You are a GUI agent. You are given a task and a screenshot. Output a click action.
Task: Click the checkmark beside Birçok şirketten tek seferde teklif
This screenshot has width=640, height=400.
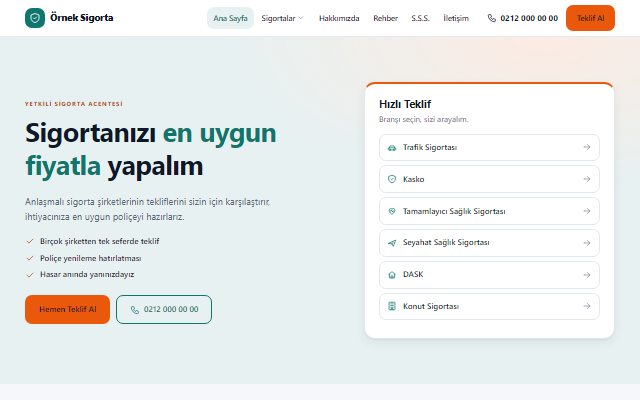click(30, 241)
